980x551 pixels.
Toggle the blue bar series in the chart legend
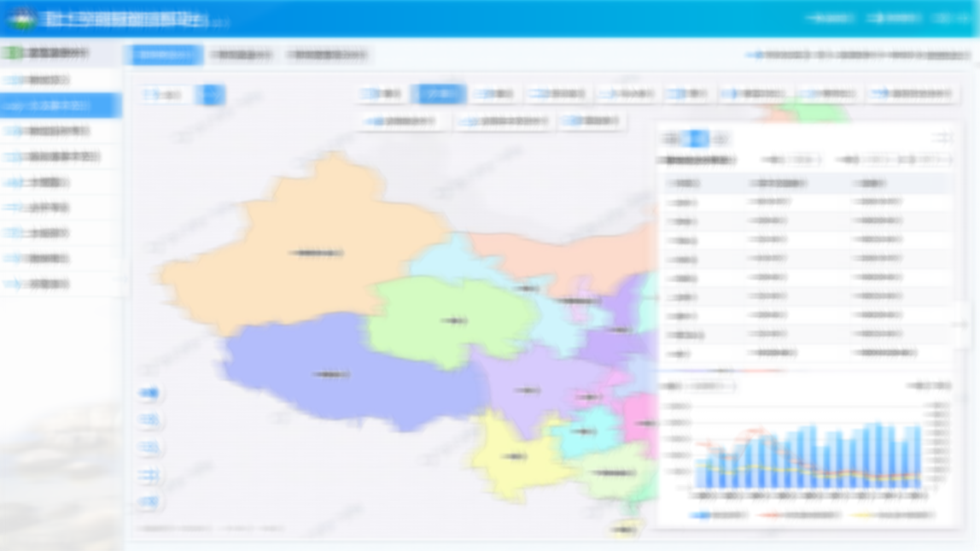click(698, 514)
